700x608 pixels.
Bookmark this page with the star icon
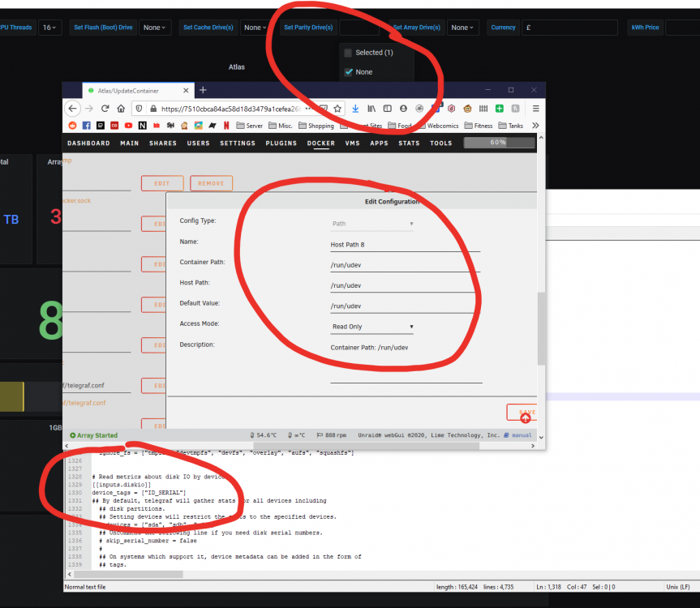pyautogui.click(x=337, y=109)
